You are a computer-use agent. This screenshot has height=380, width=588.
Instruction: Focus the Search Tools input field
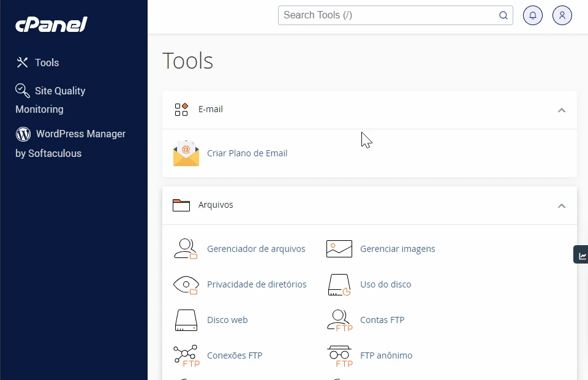pos(389,15)
